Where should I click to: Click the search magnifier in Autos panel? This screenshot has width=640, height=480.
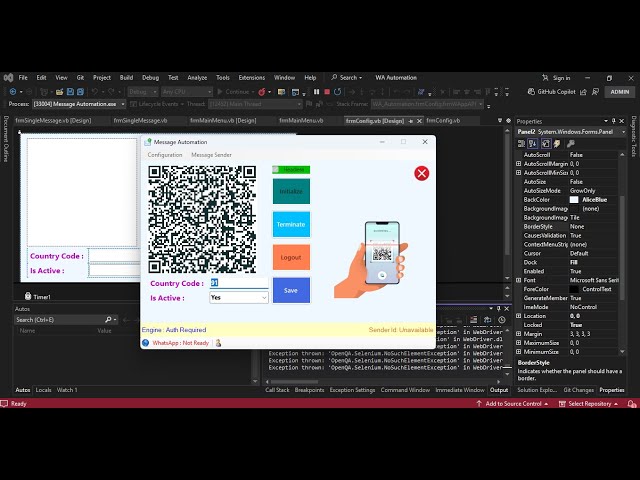[108, 320]
